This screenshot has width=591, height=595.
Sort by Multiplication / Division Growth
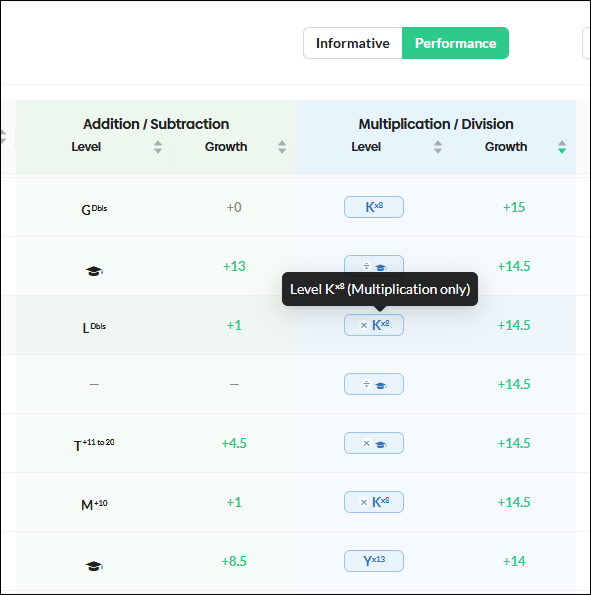pos(562,147)
